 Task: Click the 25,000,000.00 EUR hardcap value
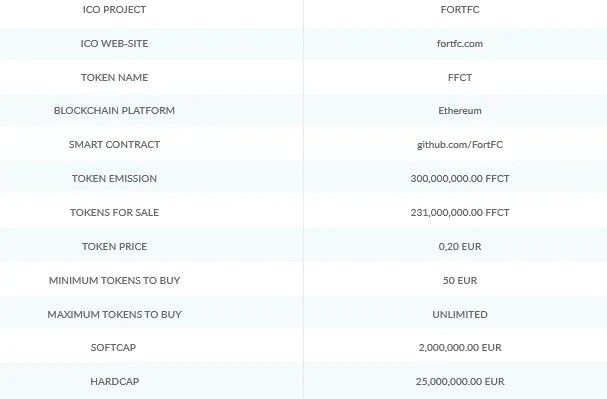click(x=460, y=382)
